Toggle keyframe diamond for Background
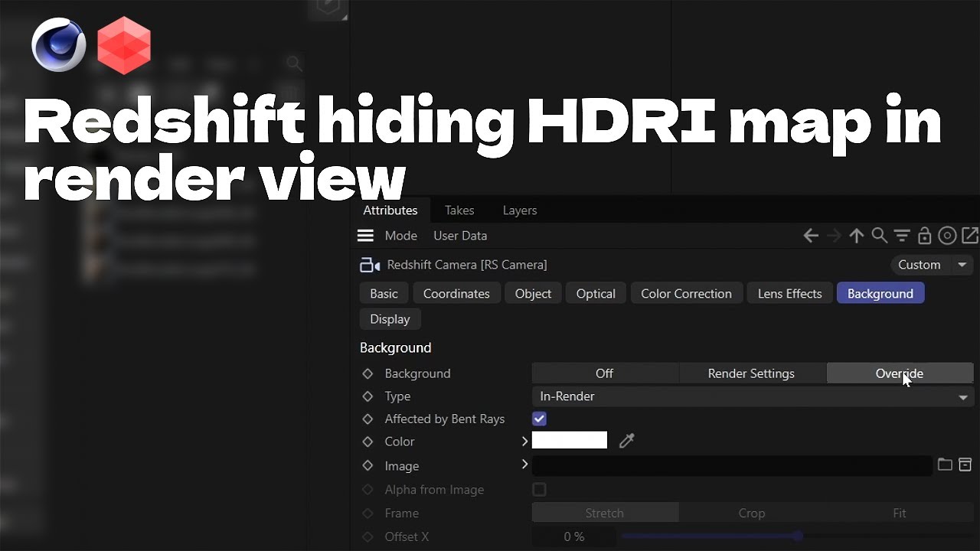 pos(367,373)
